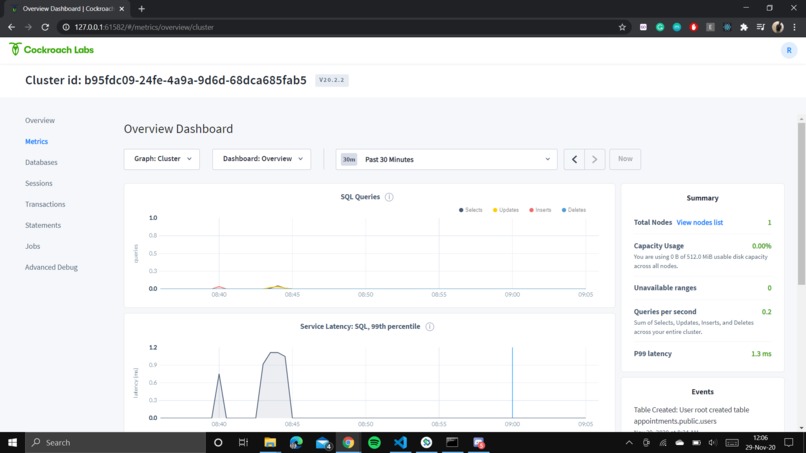The image size is (806, 453).
Task: Click the taskbar Search box
Action: click(115, 442)
